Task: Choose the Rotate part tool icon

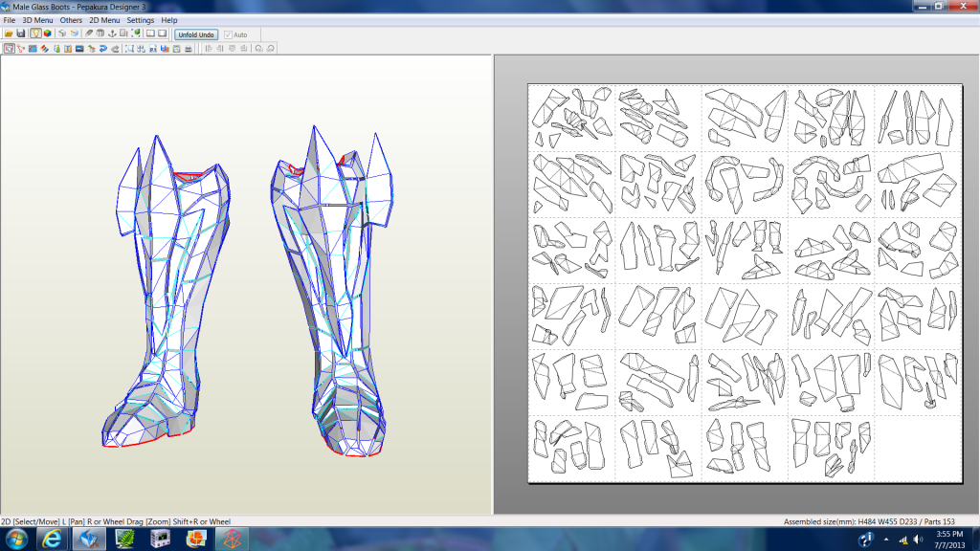Action: tap(21, 48)
